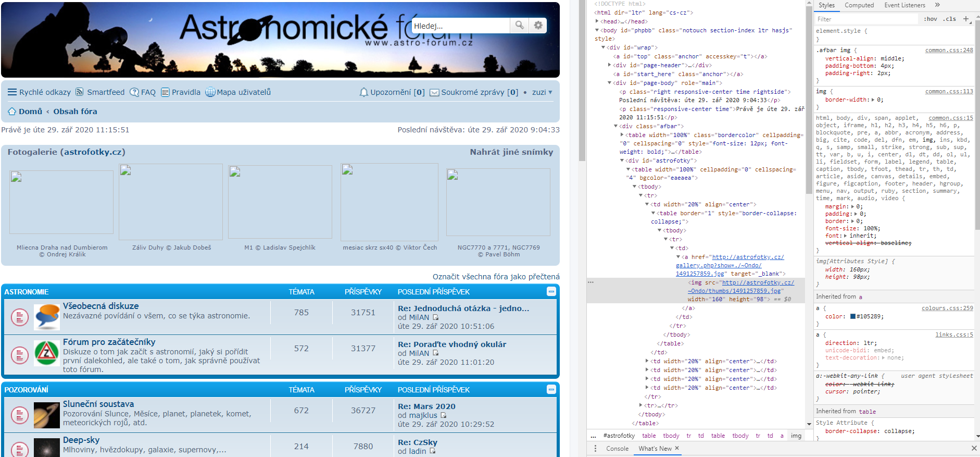Open the Console drawer tab
The width and height of the screenshot is (980, 457).
click(x=617, y=448)
